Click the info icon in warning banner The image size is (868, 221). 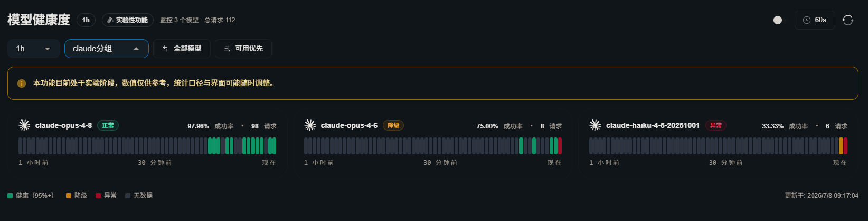click(22, 84)
